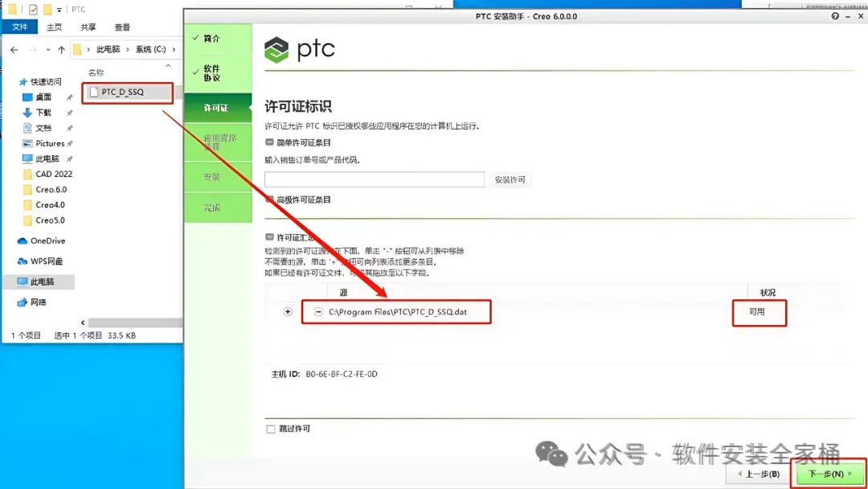This screenshot has width=868, height=489.
Task: Go back in File Explorer
Action: [x=14, y=50]
